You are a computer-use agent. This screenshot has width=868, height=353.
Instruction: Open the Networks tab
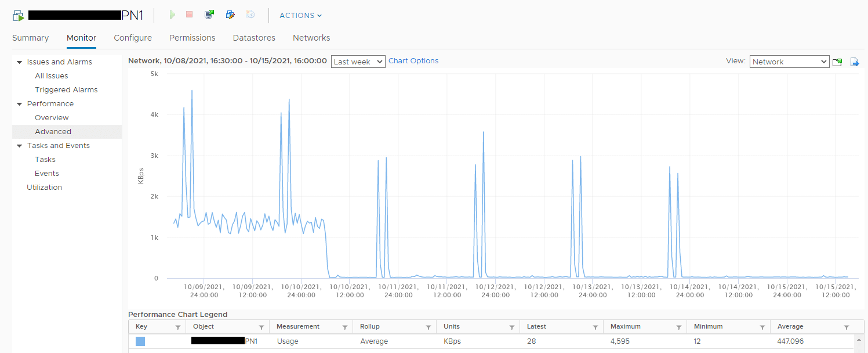pyautogui.click(x=311, y=38)
